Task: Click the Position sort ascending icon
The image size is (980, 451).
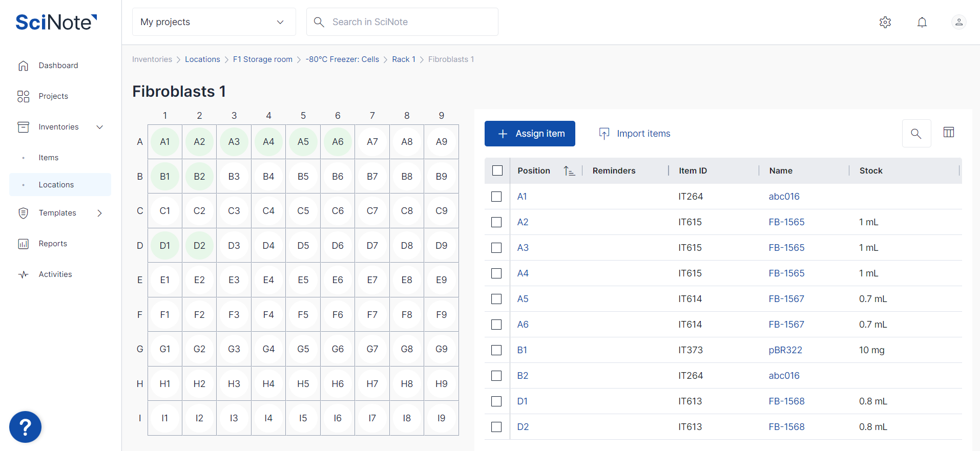Action: [569, 171]
